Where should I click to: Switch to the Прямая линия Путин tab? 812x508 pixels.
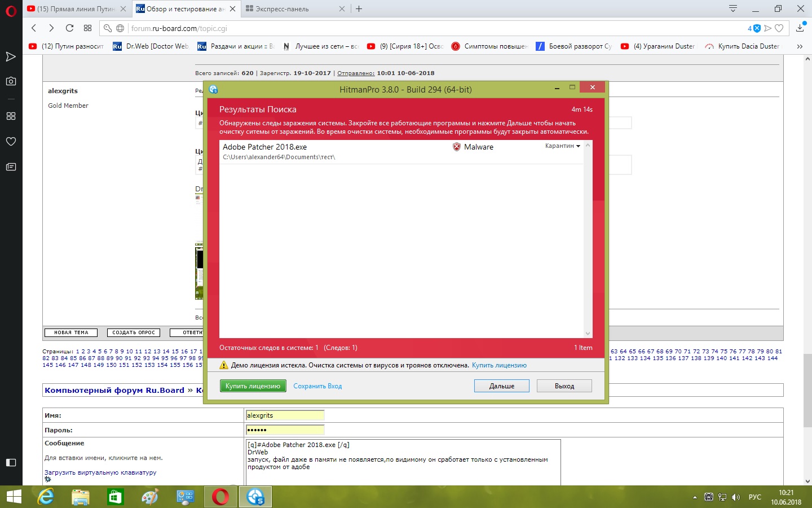76,8
